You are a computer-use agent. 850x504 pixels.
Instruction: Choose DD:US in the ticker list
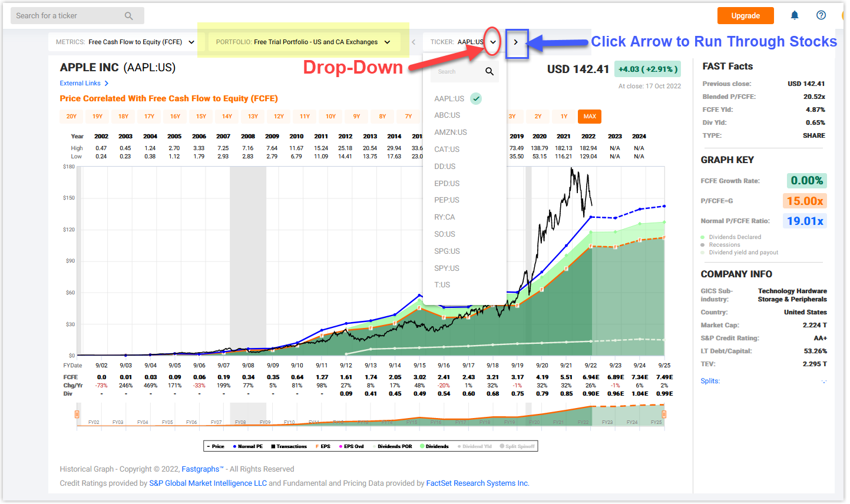[445, 167]
